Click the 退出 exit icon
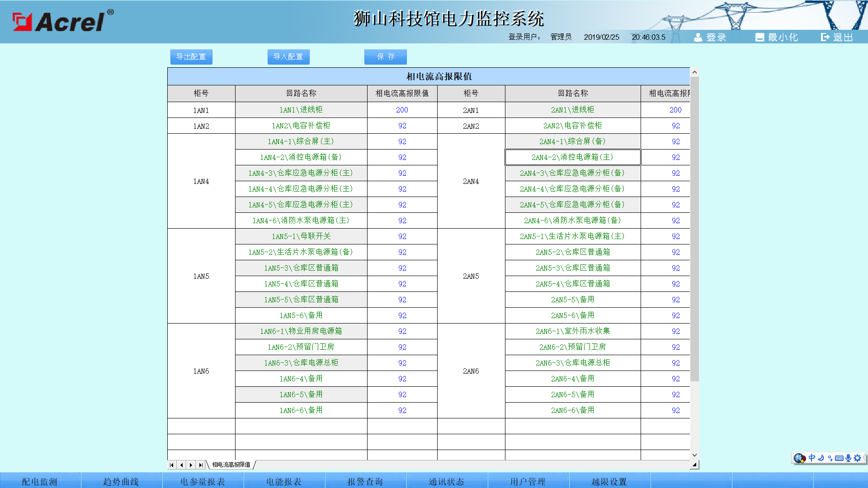This screenshot has height=488, width=868. click(825, 38)
